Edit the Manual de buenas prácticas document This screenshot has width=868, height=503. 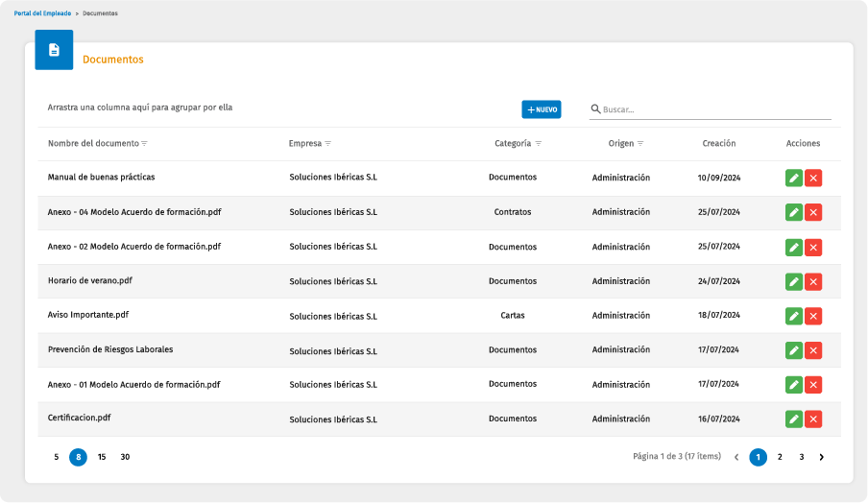tap(793, 178)
